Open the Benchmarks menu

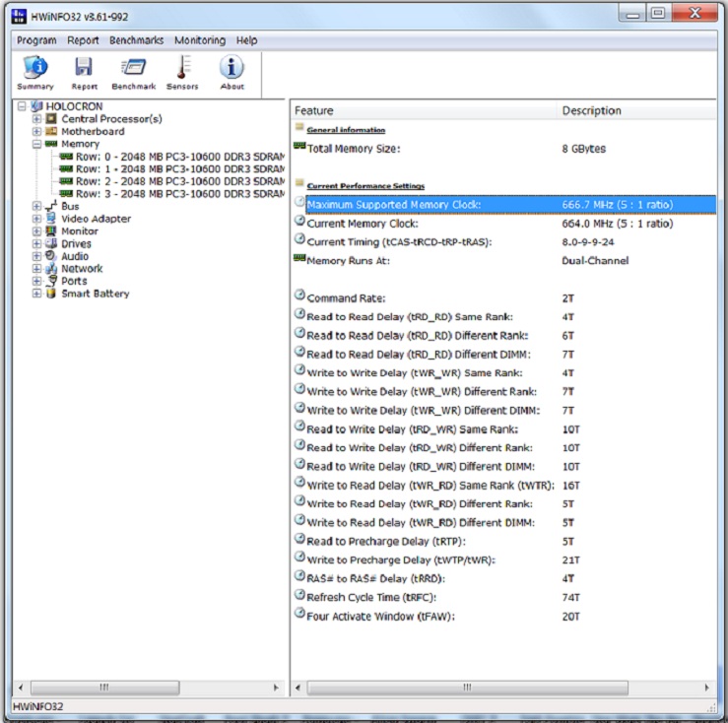[x=137, y=40]
